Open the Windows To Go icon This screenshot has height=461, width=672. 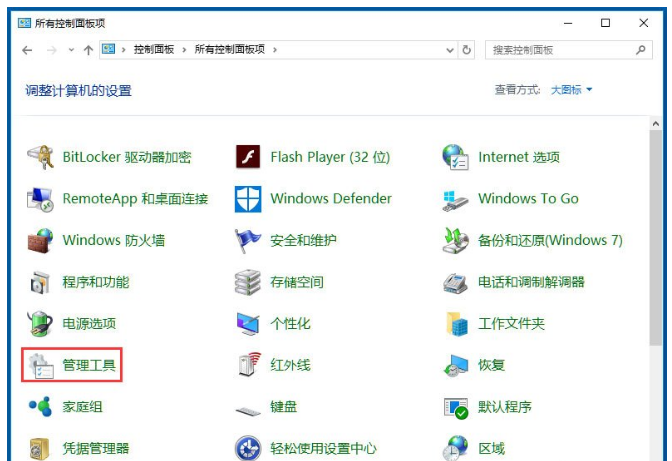(455, 201)
